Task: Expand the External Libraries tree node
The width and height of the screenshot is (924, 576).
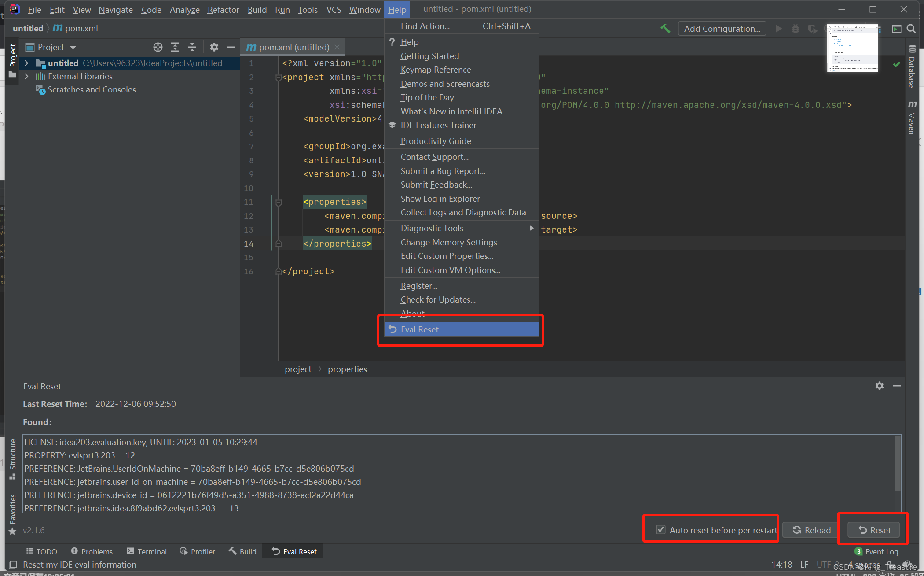Action: (x=26, y=76)
